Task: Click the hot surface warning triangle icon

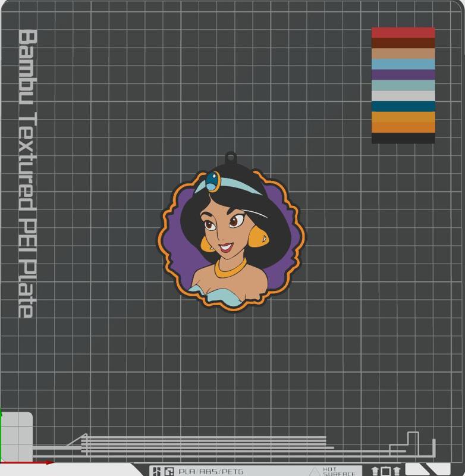Action: [x=315, y=472]
